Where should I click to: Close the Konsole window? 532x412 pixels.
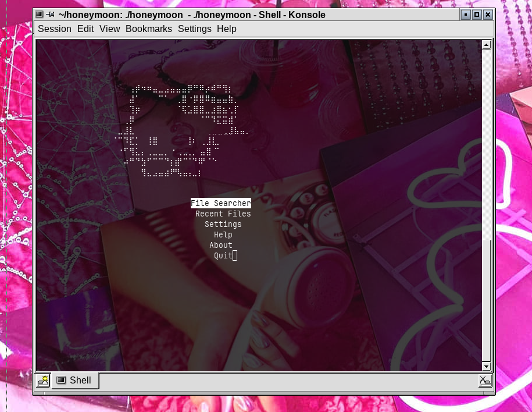(x=488, y=15)
